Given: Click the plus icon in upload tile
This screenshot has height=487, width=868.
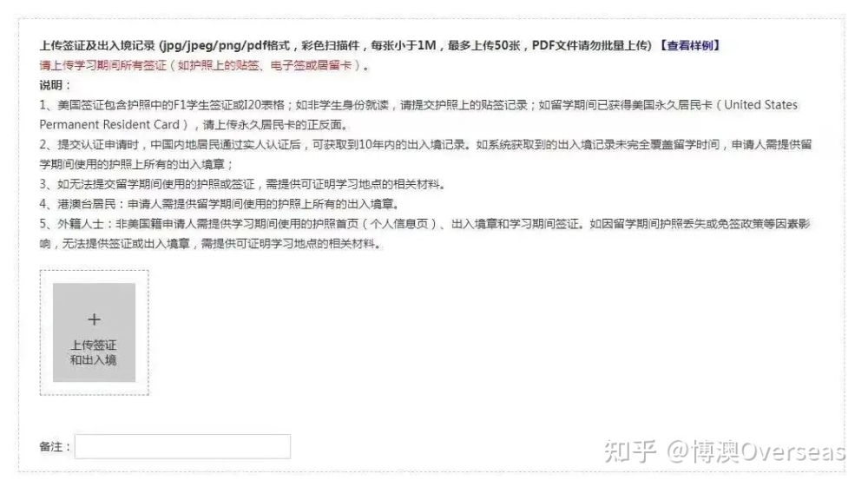Looking at the screenshot, I should (x=94, y=319).
